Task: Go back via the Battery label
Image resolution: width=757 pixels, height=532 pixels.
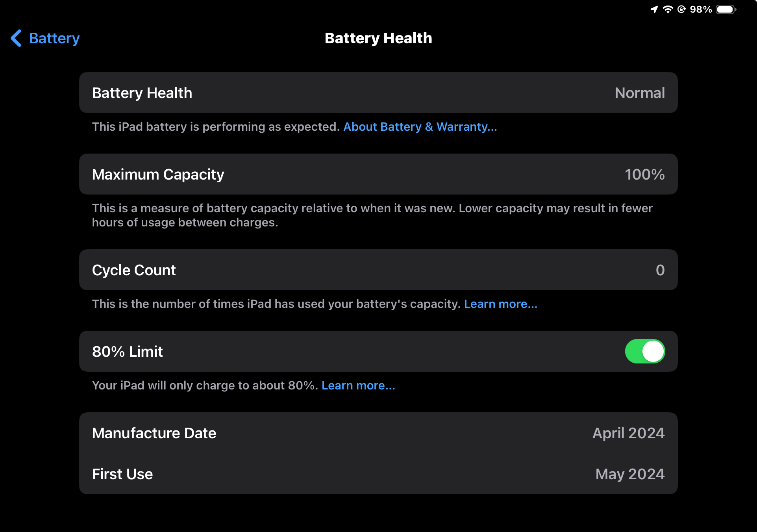Action: pyautogui.click(x=54, y=38)
